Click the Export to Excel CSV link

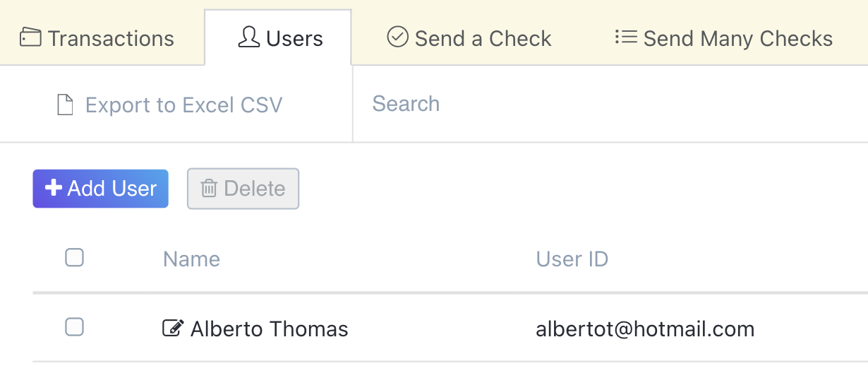[x=183, y=105]
